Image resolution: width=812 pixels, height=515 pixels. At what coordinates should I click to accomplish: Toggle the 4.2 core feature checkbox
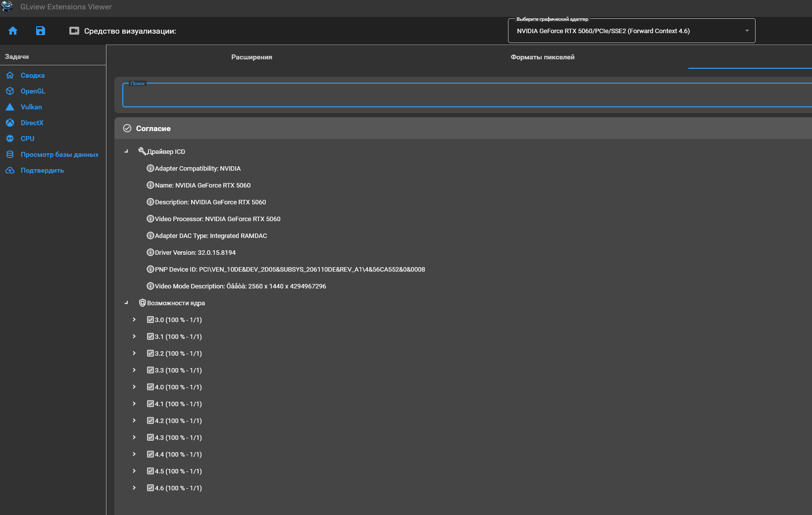pyautogui.click(x=151, y=421)
